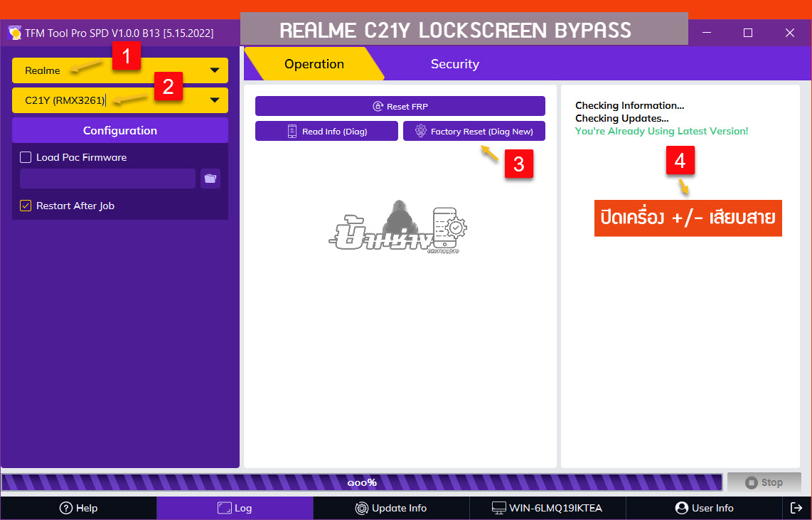Click the Reset FRP button
The height and width of the screenshot is (520, 812).
coord(400,106)
